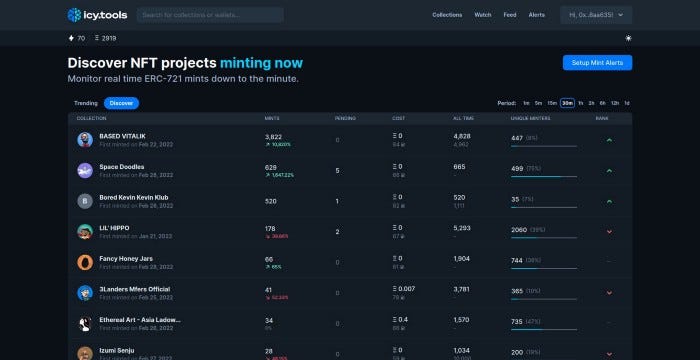Viewport: 700px width, 360px height.
Task: Focus the search collections or wallets field
Action: tap(210, 15)
